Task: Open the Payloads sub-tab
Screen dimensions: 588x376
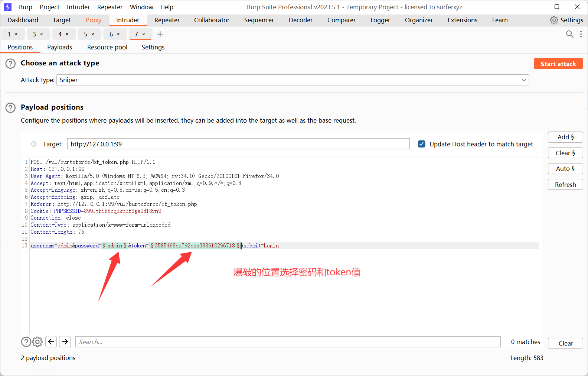Action: 59,47
